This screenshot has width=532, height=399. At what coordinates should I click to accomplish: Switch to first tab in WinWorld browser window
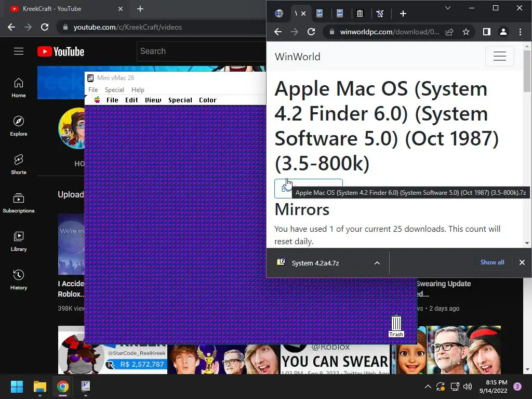point(279,13)
